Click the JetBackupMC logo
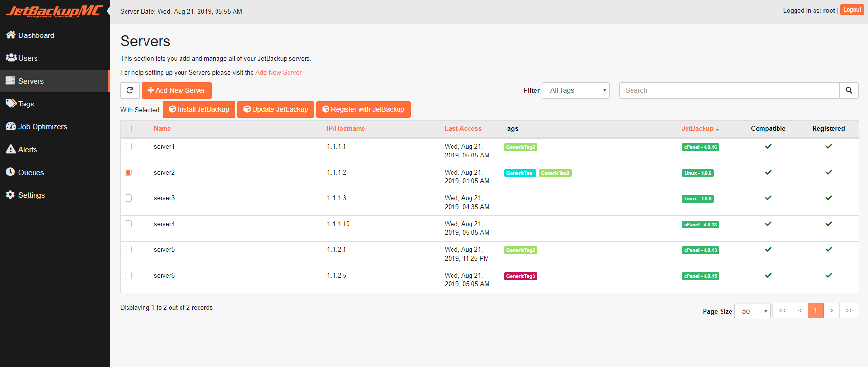The image size is (868, 367). [x=54, y=11]
